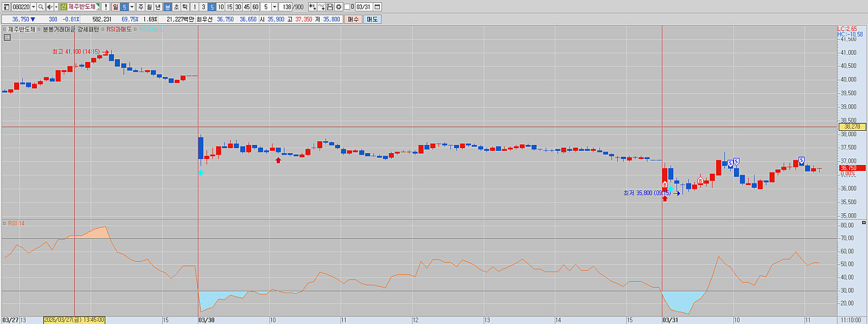Expand the custom minute interval dropdown
This screenshot has width=868, height=324.
click(x=275, y=7)
